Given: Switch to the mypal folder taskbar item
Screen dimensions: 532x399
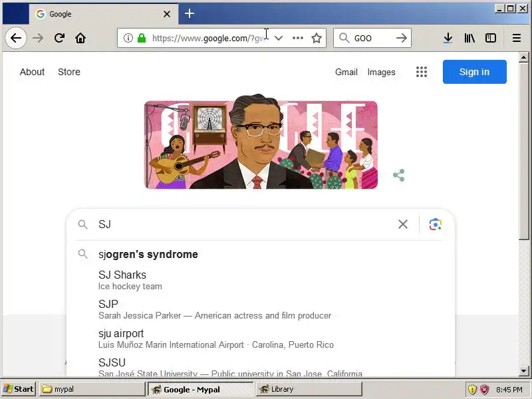Looking at the screenshot, I should click(92, 389).
